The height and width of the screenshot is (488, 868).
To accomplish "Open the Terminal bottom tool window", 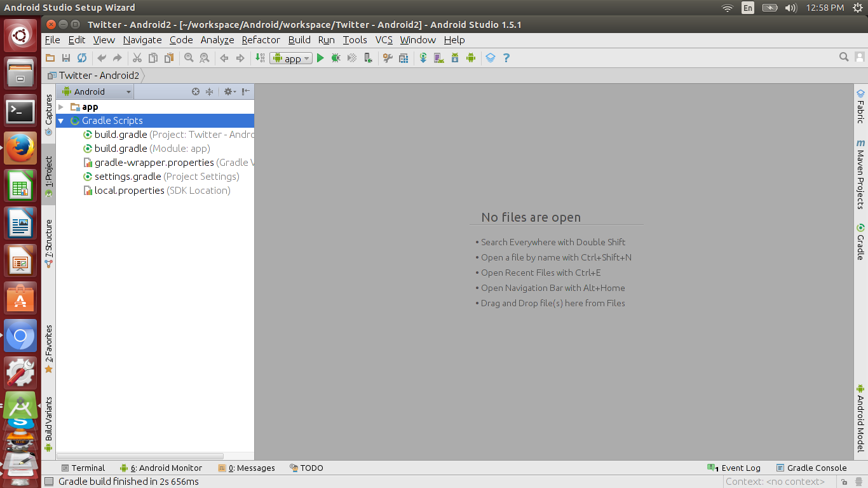I will (x=83, y=468).
